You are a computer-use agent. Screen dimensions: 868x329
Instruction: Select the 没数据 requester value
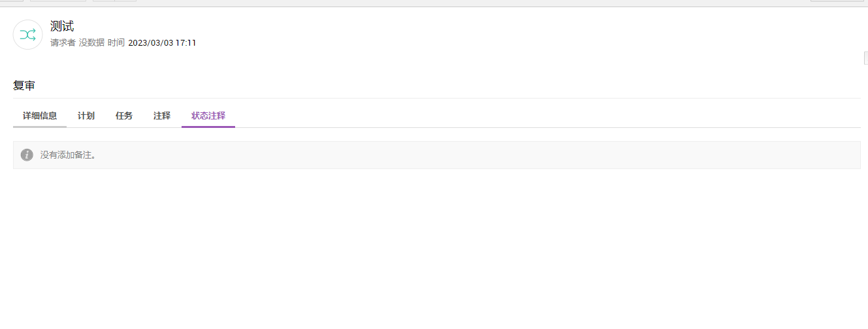pos(91,43)
